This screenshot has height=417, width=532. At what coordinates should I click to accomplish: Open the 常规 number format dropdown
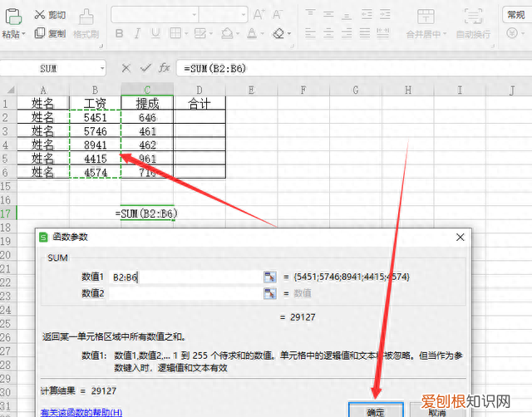pyautogui.click(x=517, y=15)
